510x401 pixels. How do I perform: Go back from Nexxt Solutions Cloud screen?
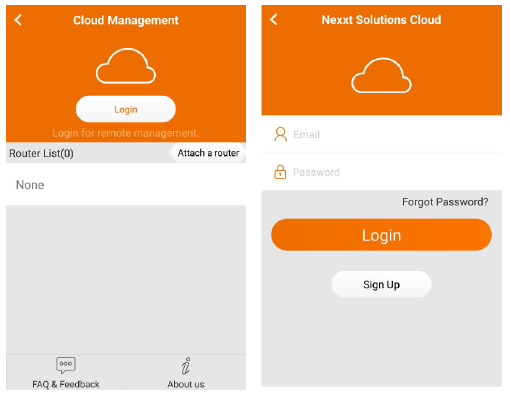tap(274, 19)
